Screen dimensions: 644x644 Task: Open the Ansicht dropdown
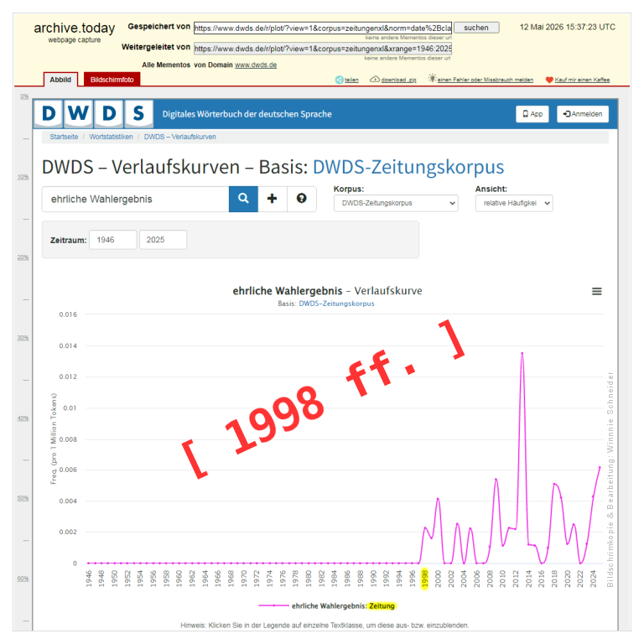click(514, 203)
